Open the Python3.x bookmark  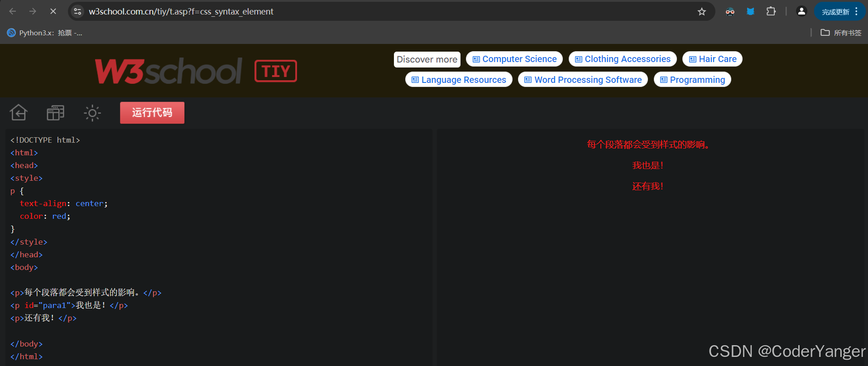44,33
